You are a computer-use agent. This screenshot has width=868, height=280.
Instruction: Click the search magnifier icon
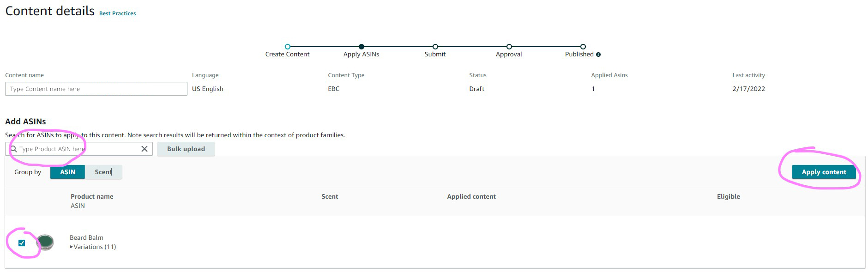pyautogui.click(x=13, y=149)
